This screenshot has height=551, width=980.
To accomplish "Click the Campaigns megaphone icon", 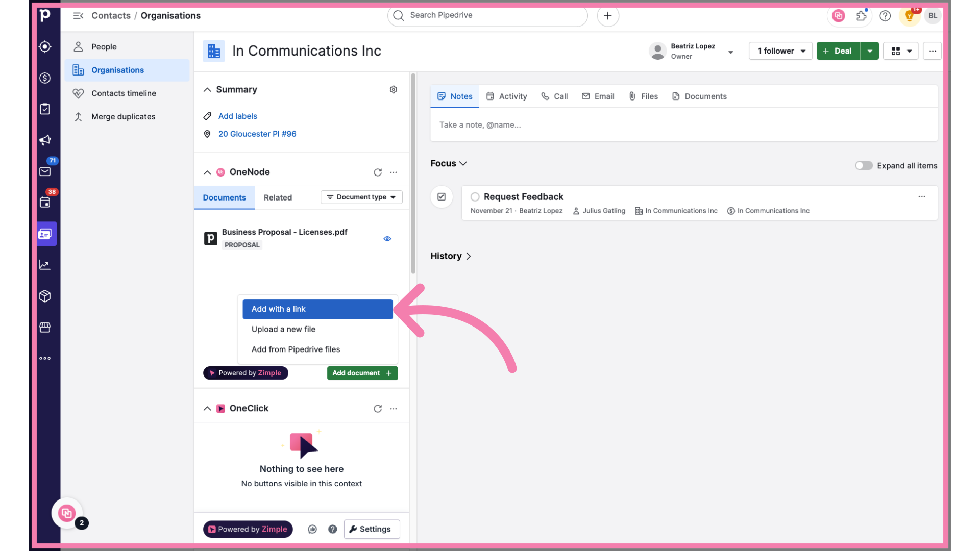I will [x=44, y=140].
